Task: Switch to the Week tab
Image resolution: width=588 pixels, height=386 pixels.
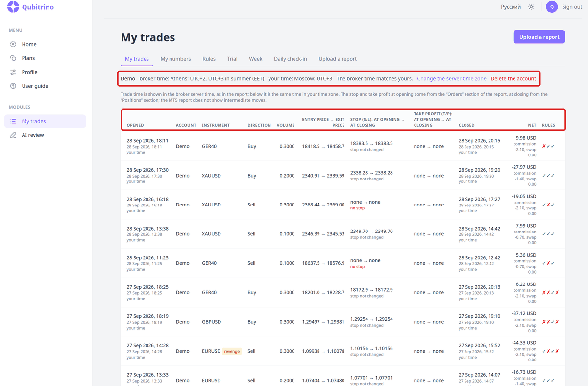Action: point(256,59)
